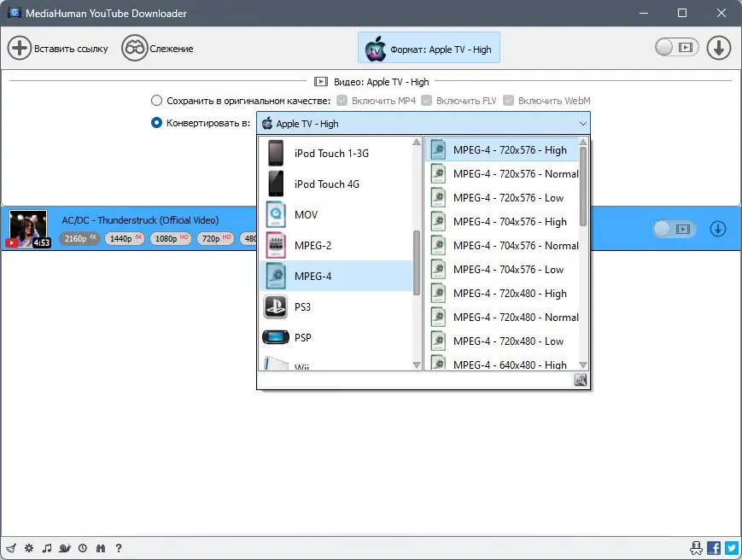
Task: Click the Видео: Apple TV - High header
Action: pyautogui.click(x=371, y=82)
